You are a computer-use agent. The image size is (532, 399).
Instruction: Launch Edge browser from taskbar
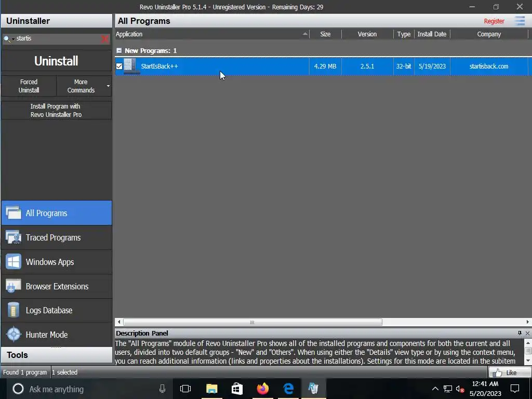288,389
